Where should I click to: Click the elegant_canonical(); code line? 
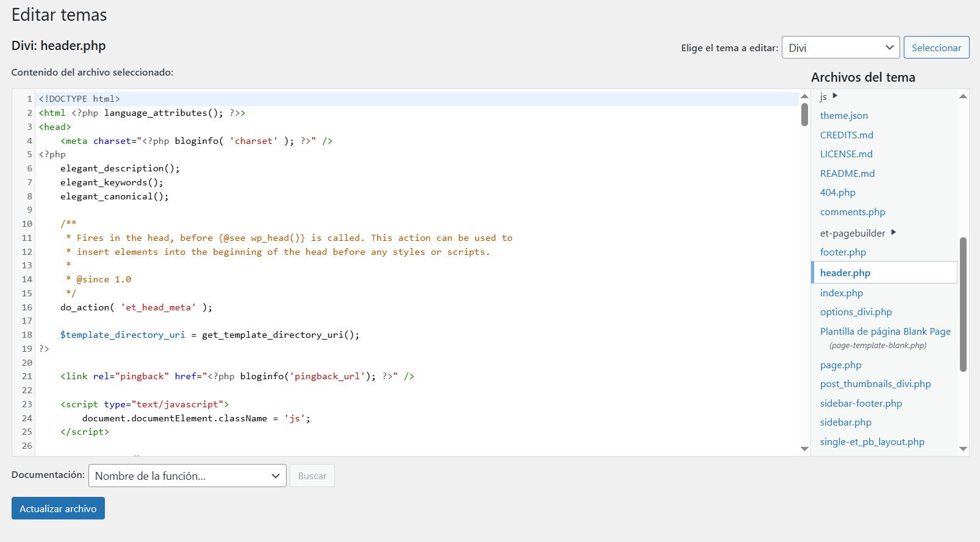(x=114, y=196)
